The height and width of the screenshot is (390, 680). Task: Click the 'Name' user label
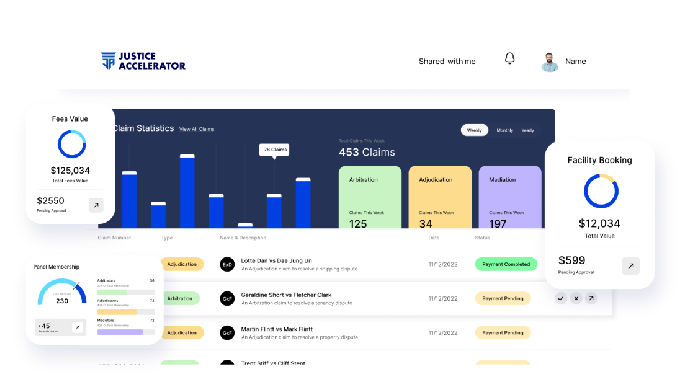tap(575, 61)
